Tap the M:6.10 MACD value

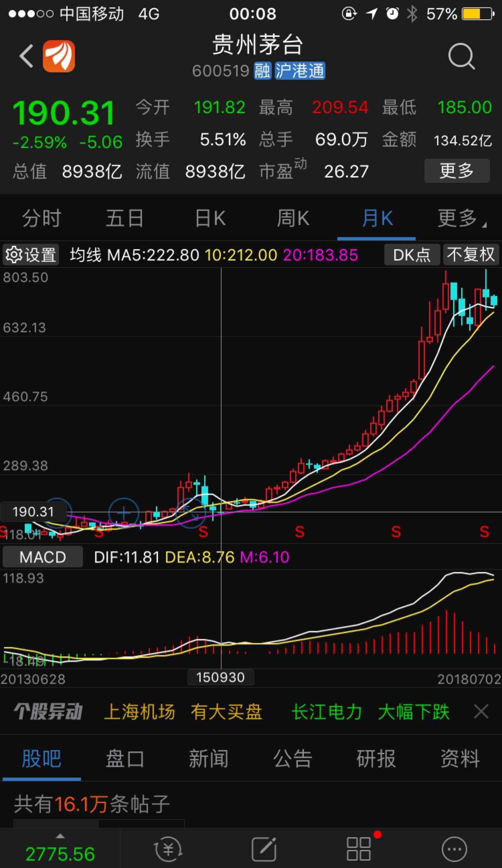[x=264, y=557]
